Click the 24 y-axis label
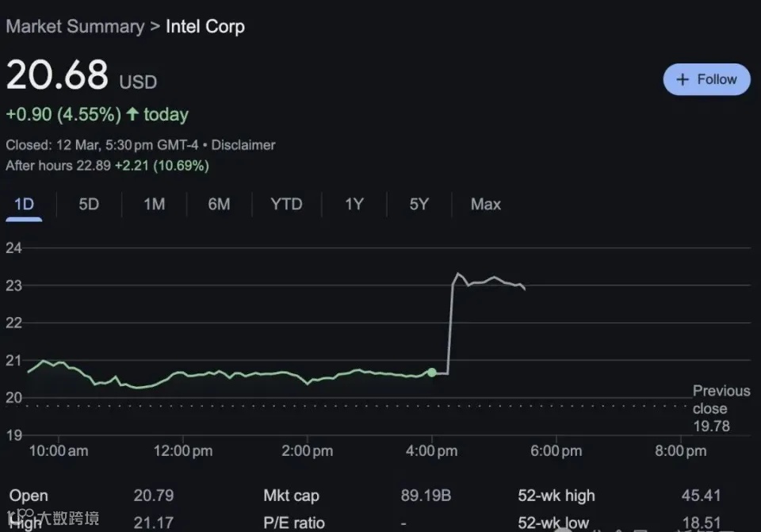The height and width of the screenshot is (532, 761). click(x=14, y=248)
